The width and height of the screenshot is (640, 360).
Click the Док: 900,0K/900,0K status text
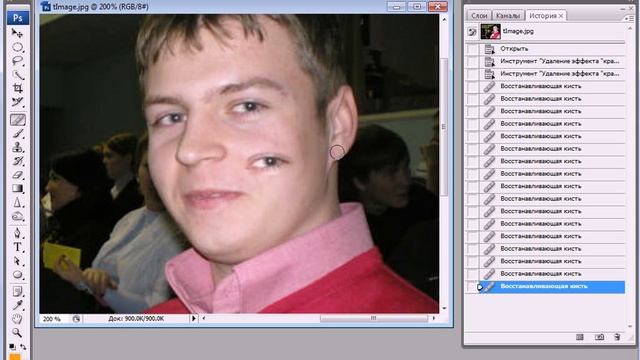pyautogui.click(x=136, y=318)
